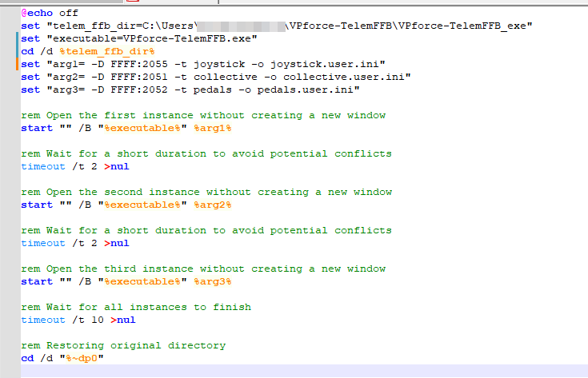Click the "rem Open the second instance" comment

[206, 192]
